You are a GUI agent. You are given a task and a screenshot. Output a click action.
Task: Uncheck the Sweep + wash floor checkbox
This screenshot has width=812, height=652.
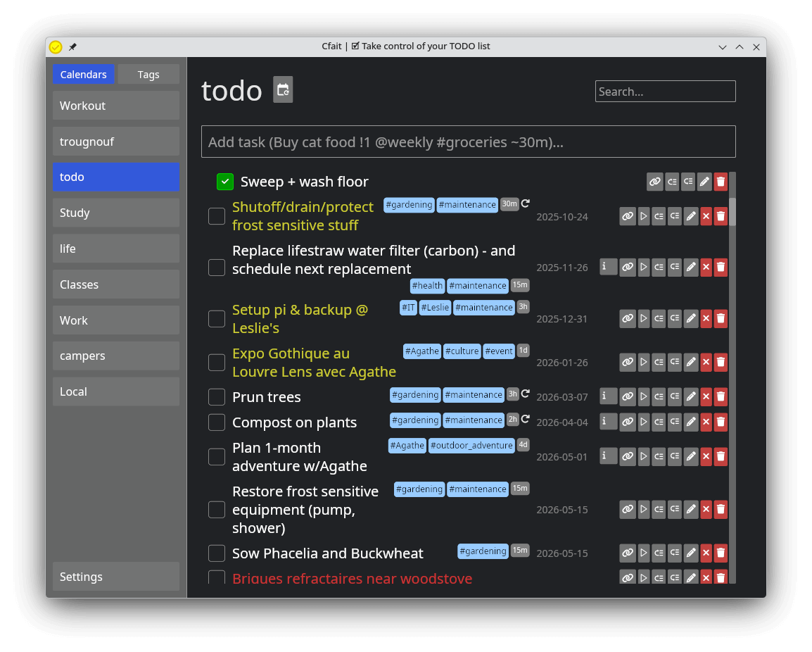pyautogui.click(x=225, y=182)
